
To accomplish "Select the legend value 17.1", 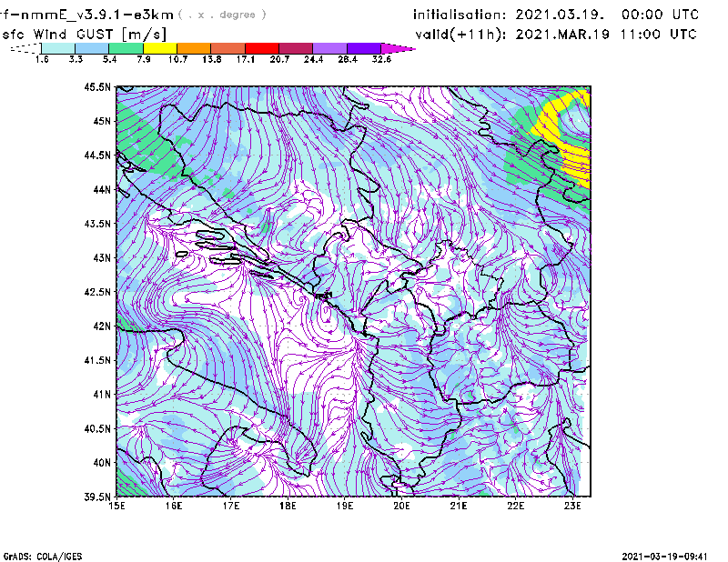I will 245,59.
